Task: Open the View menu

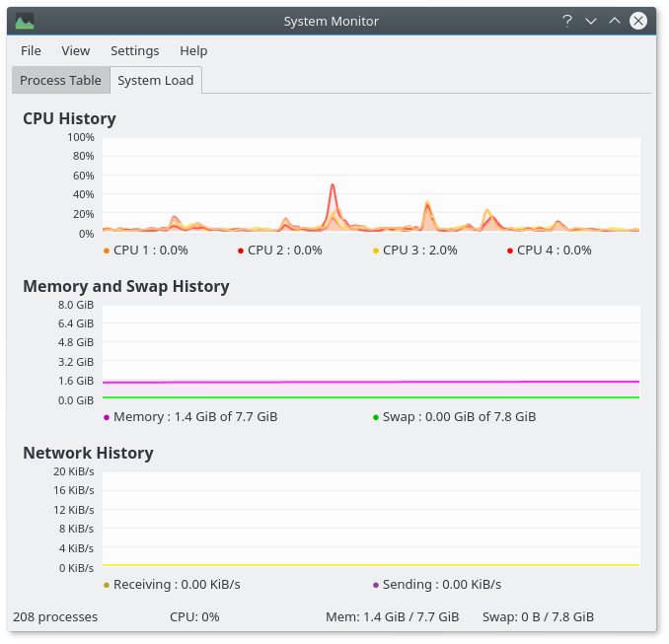Action: 75,50
